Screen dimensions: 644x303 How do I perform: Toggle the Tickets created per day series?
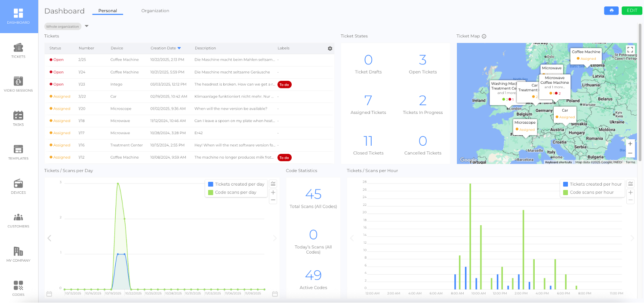point(236,184)
